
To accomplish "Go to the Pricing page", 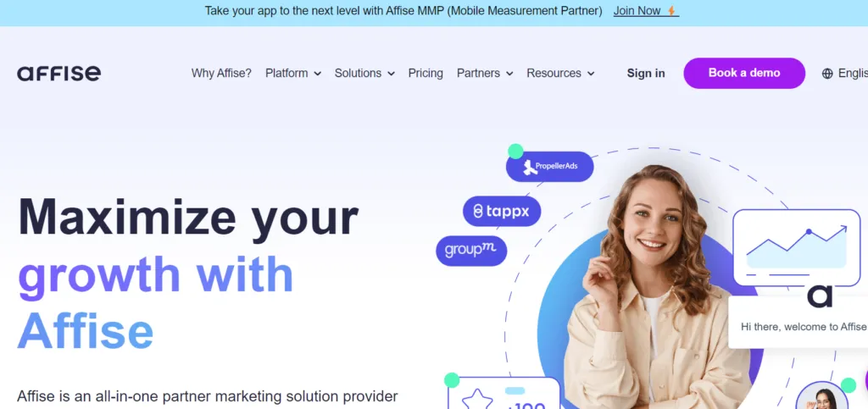I will point(426,73).
